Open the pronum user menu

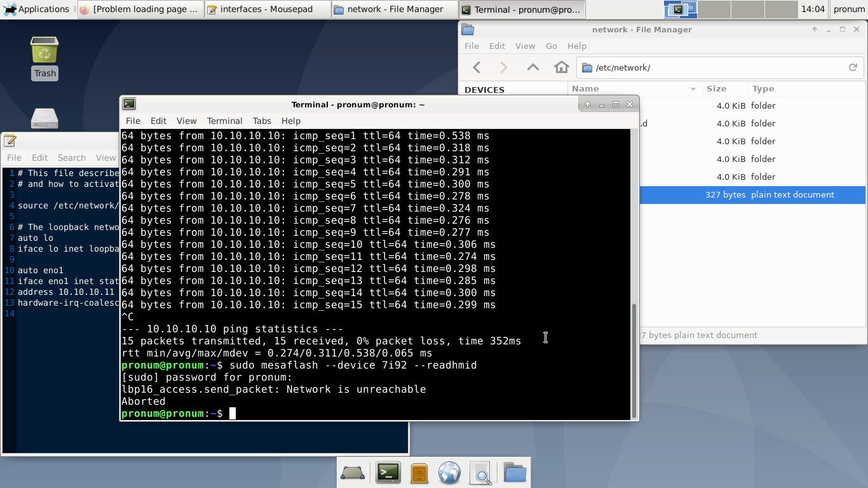[x=849, y=9]
